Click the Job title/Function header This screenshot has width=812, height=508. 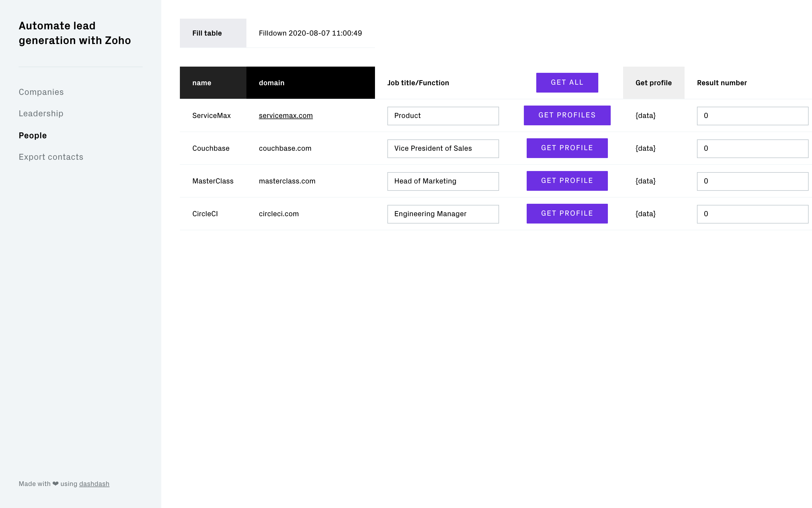(x=418, y=83)
